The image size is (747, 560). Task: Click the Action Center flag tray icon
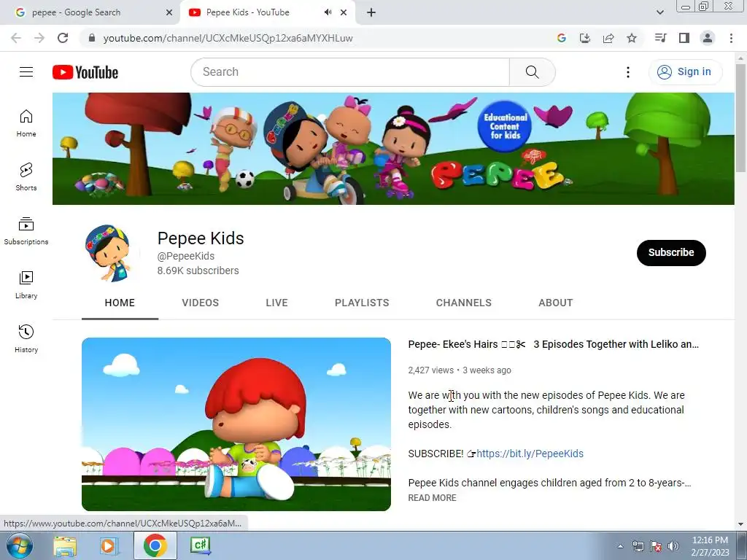[656, 546]
